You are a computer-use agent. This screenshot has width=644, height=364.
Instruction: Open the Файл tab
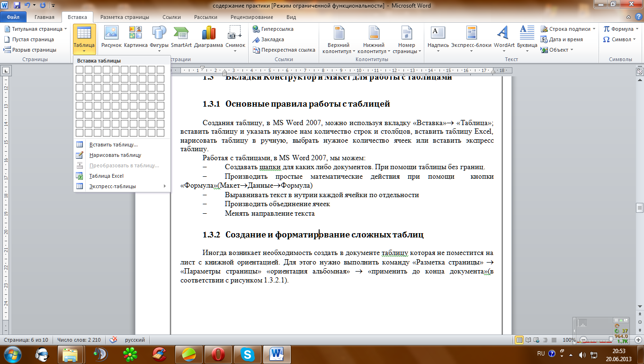click(x=13, y=17)
